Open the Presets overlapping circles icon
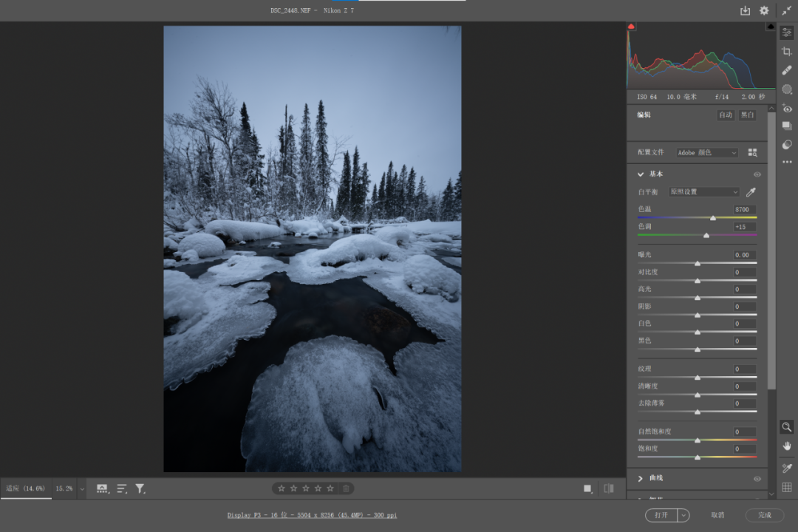This screenshot has height=532, width=798. click(x=787, y=145)
